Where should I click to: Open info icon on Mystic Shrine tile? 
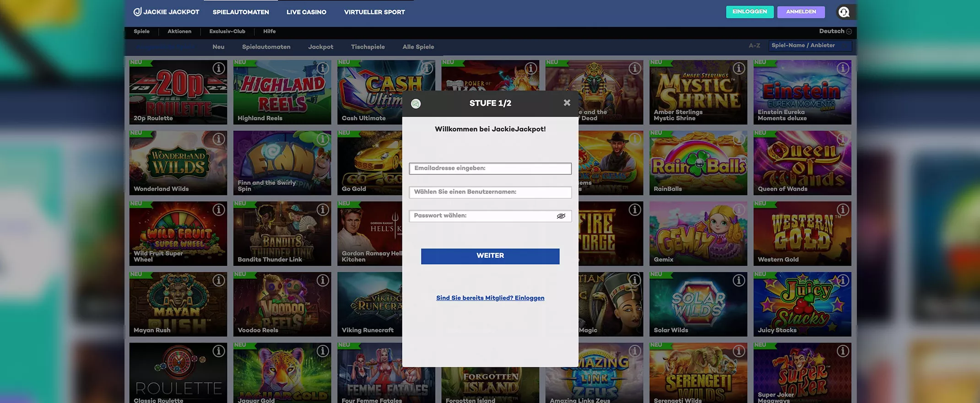click(739, 68)
